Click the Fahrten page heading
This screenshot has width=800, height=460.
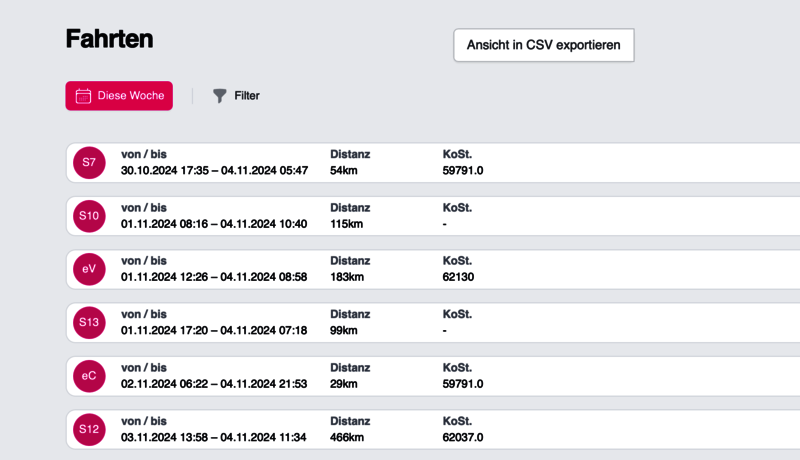pyautogui.click(x=109, y=39)
